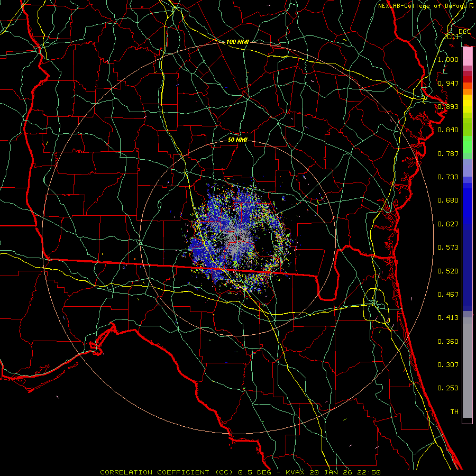Click the 0.573 scale value
The height and width of the screenshot is (476, 476).
click(448, 248)
